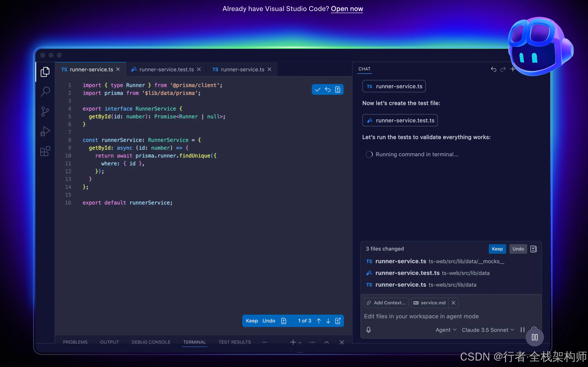Image resolution: width=588 pixels, height=367 pixels.
Task: Open the Agent mode dropdown
Action: (x=446, y=330)
